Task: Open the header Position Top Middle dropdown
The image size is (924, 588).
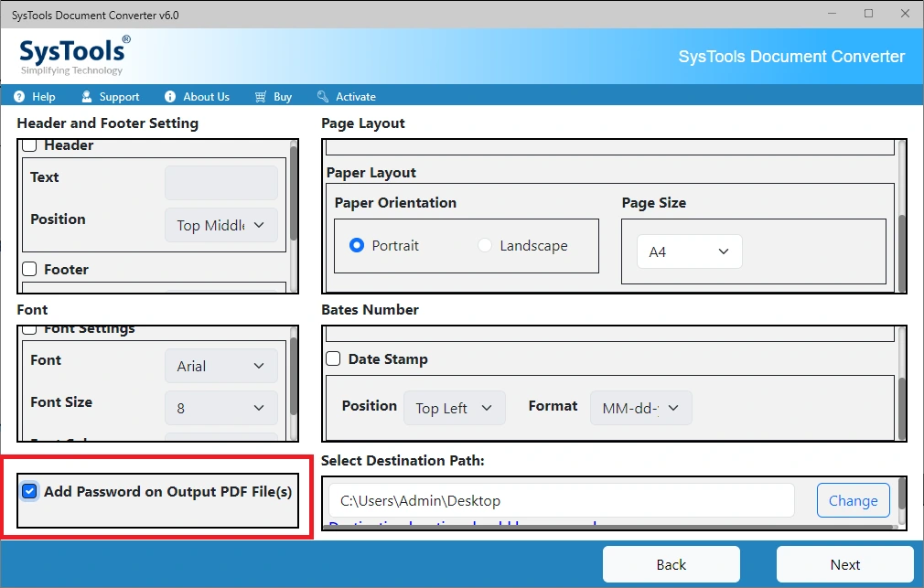Action: tap(221, 225)
